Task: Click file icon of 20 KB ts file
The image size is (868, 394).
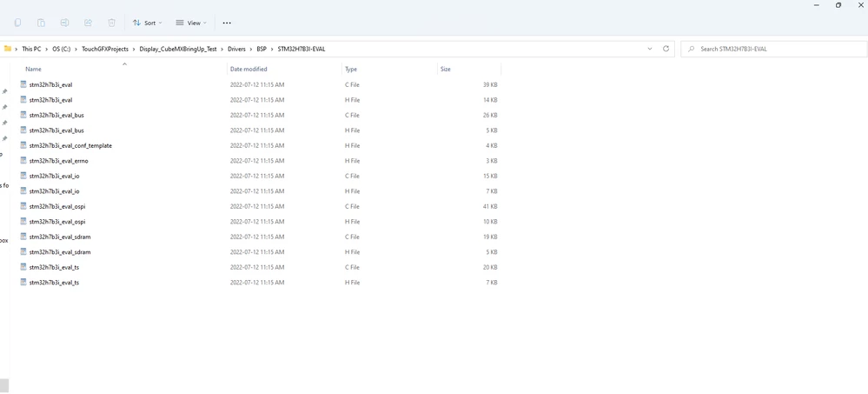Action: click(x=23, y=266)
